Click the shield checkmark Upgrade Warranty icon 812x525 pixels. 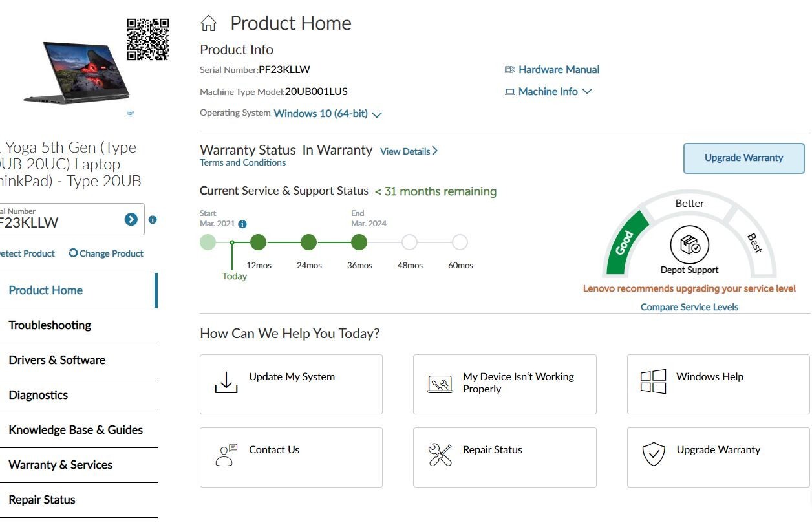point(654,455)
